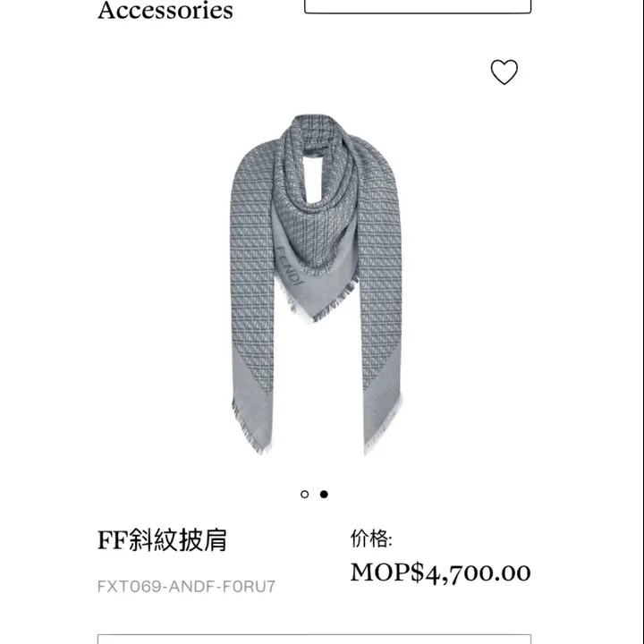This screenshot has height=644, width=644.
Task: Click the MOP$4,700.00 price
Action: coord(440,572)
